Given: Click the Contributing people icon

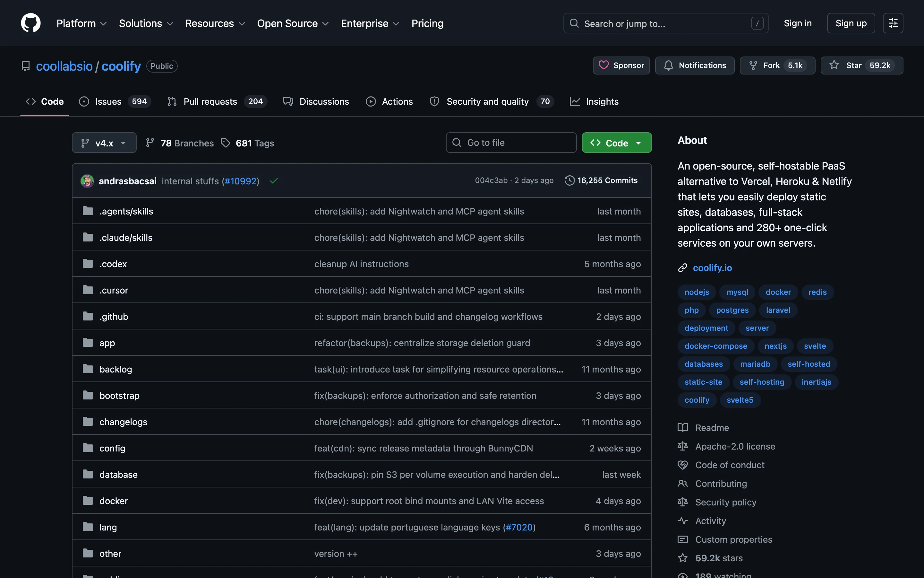Looking at the screenshot, I should [x=683, y=484].
